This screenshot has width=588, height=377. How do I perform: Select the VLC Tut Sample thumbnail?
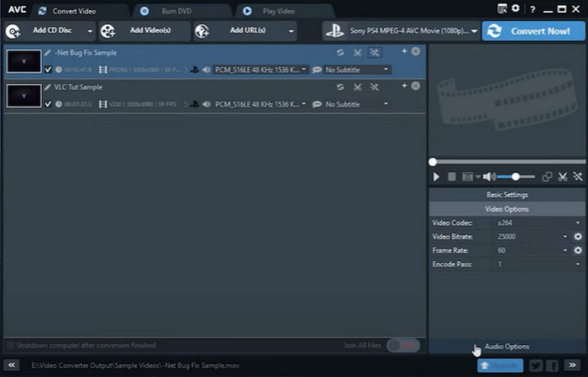(24, 96)
